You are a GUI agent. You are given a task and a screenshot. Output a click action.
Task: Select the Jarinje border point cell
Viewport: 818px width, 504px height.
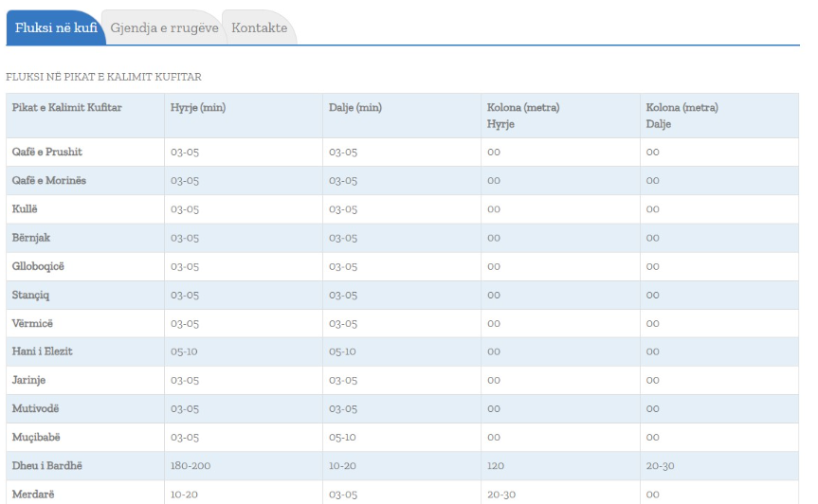[29, 380]
